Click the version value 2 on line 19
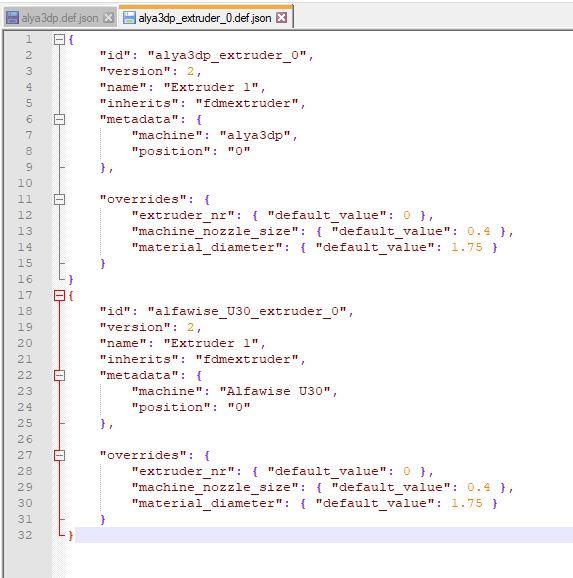Image resolution: width=573 pixels, height=578 pixels. click(x=191, y=327)
